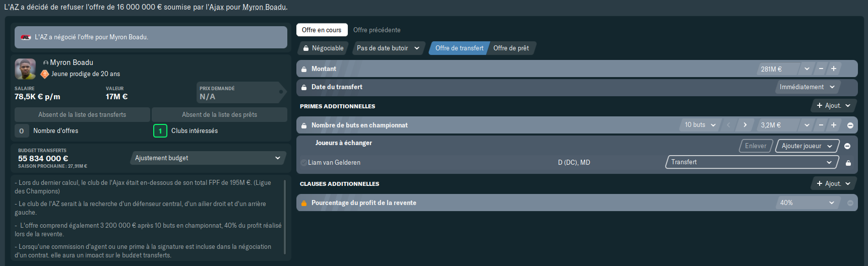
Task: Click the Nombre d'offres count box
Action: pos(21,131)
